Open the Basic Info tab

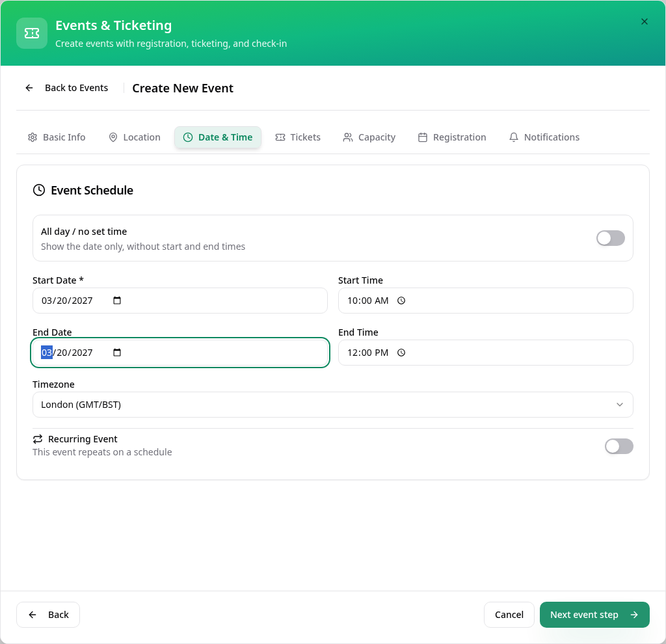coord(57,137)
